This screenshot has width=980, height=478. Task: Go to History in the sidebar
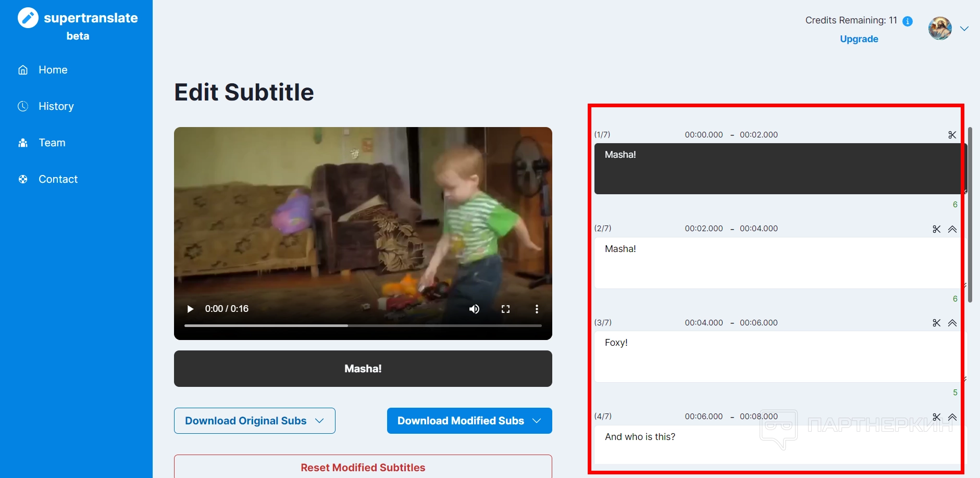pos(56,106)
